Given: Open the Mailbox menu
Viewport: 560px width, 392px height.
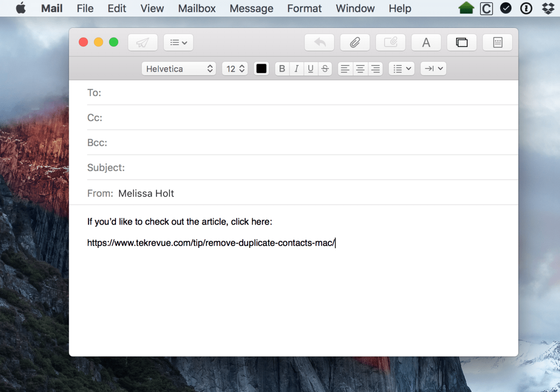Looking at the screenshot, I should coord(197,8).
